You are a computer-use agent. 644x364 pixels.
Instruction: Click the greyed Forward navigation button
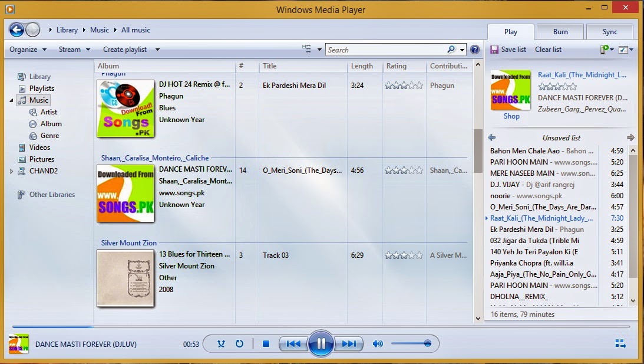[33, 29]
